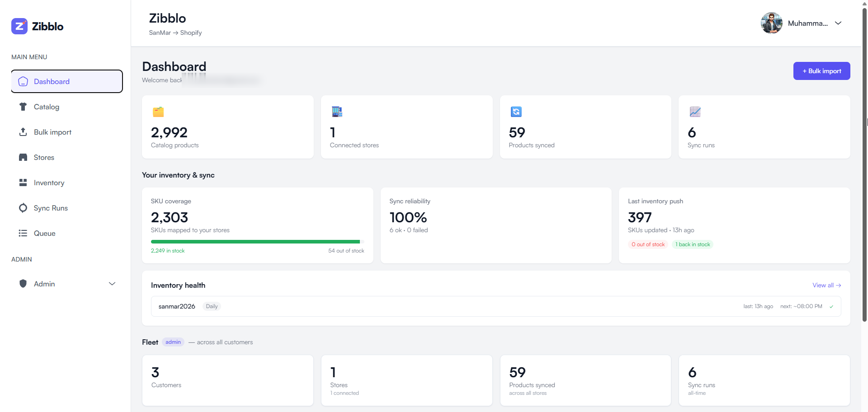Click the last: 13h ago text
868x412 pixels.
(x=758, y=306)
